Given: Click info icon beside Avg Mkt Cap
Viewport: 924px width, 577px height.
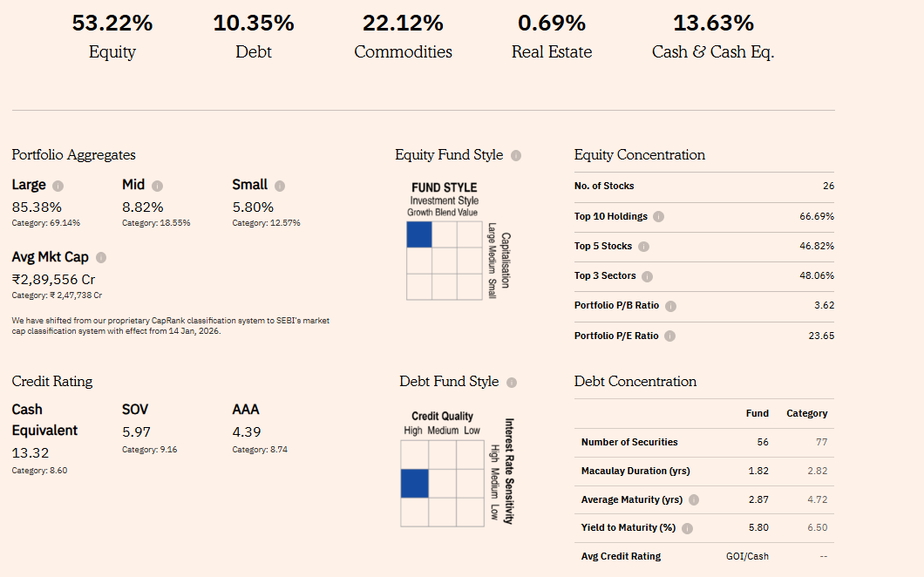Looking at the screenshot, I should [x=101, y=258].
